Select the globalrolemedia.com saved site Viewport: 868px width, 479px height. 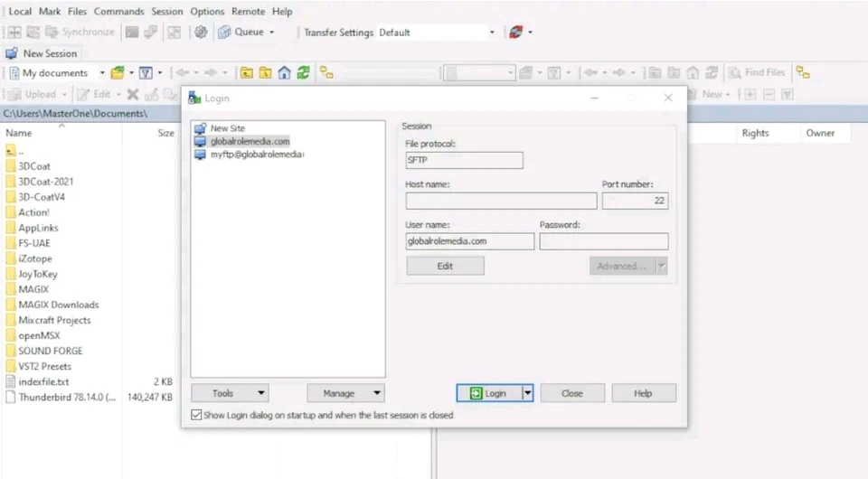coord(250,142)
